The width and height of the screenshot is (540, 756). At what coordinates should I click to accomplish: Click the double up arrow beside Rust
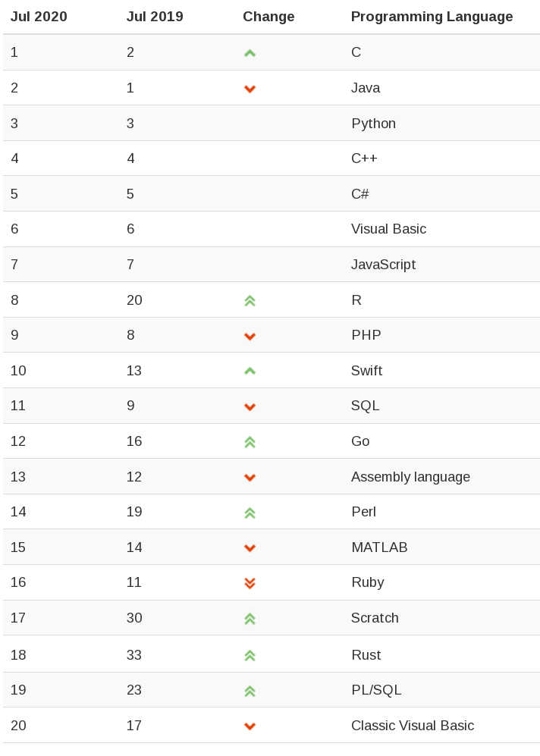coord(250,656)
